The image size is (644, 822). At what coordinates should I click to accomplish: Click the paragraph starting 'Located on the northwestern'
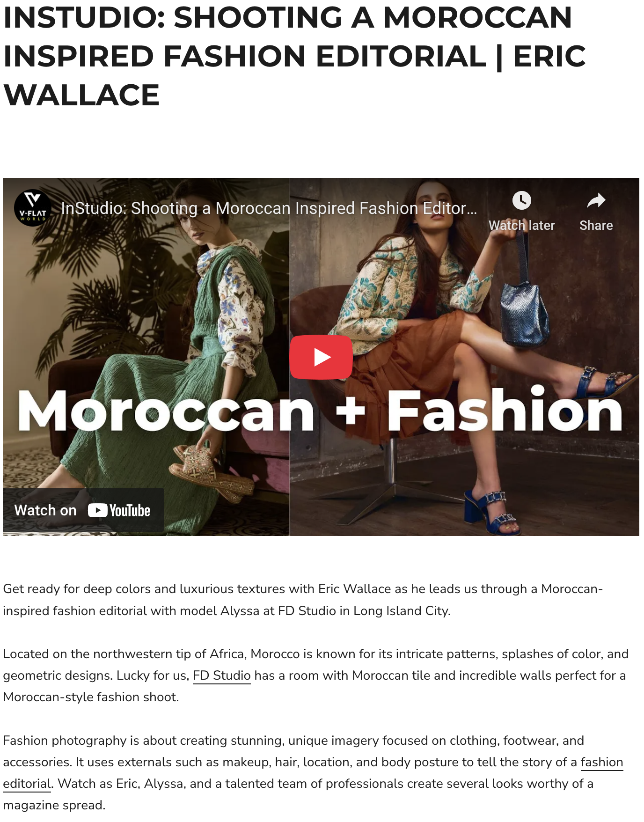click(x=316, y=675)
